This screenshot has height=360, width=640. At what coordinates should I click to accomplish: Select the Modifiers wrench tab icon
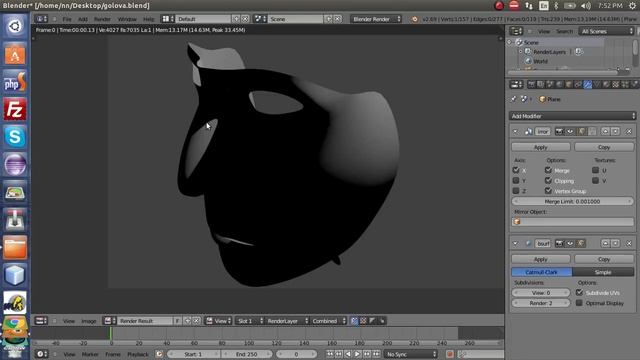(x=587, y=84)
